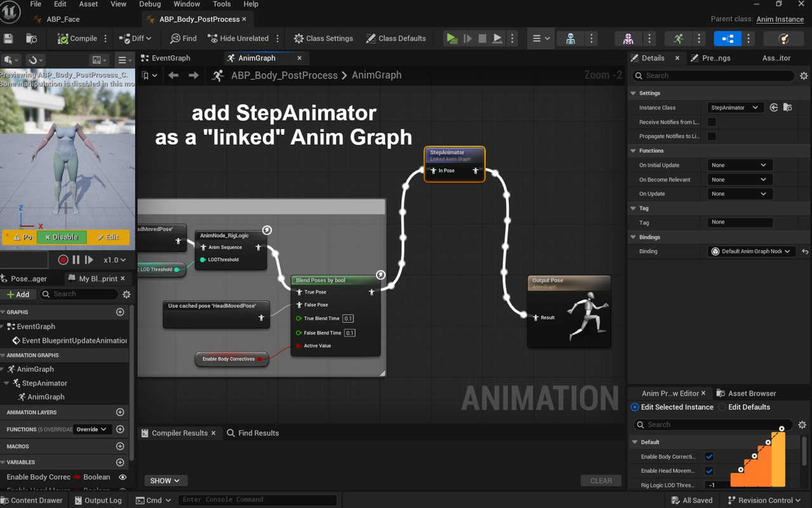Select the Output Pose node

[569, 312]
